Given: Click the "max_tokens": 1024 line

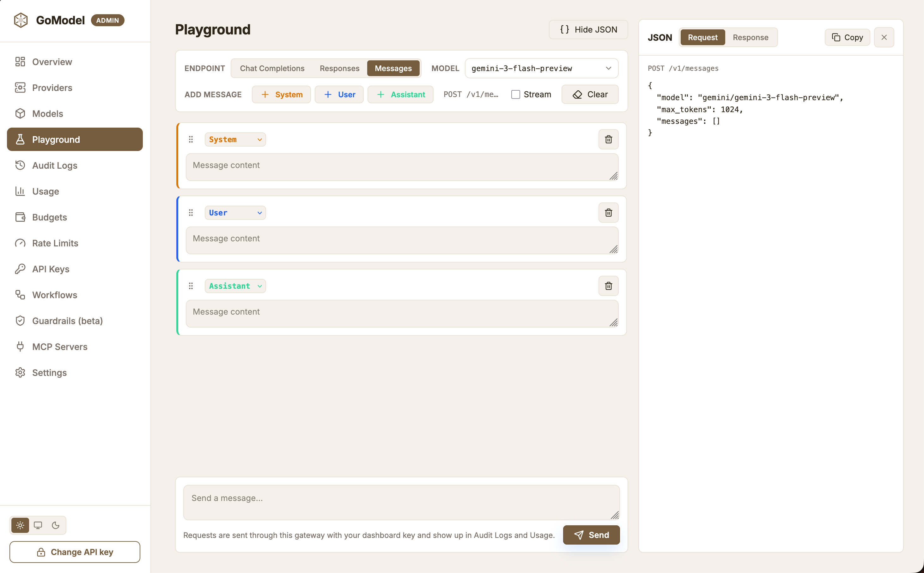Looking at the screenshot, I should click(x=700, y=110).
